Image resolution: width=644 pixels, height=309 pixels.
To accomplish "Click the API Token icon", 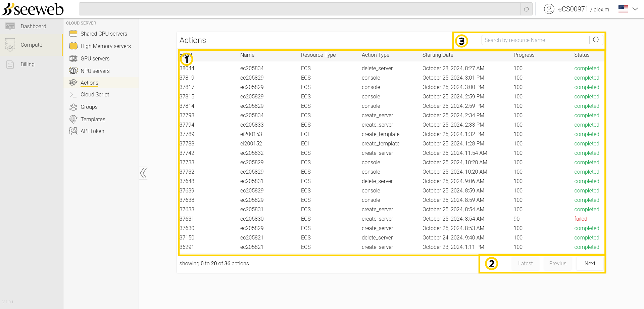I will click(73, 131).
